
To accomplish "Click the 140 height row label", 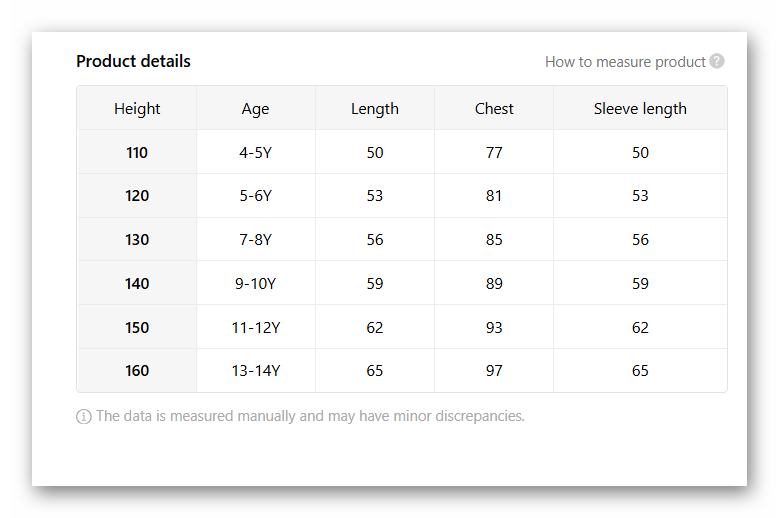I will [x=137, y=284].
